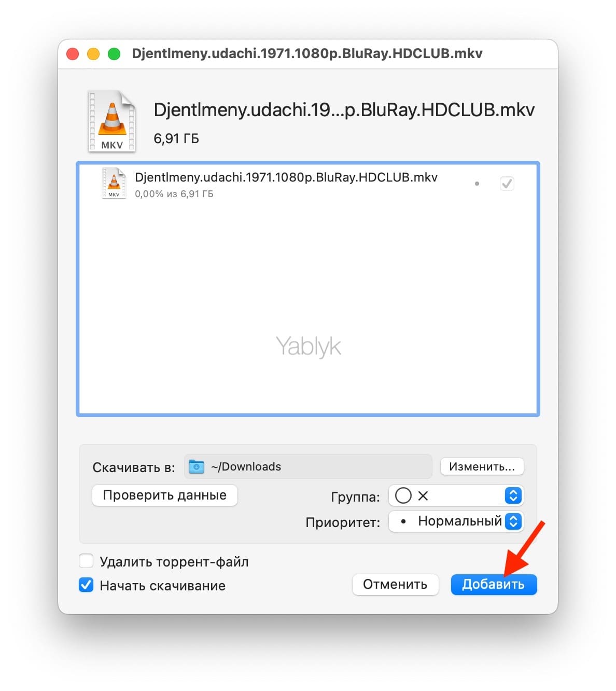Uncheck Начать скачивание checkbox
616x691 pixels.
(86, 585)
